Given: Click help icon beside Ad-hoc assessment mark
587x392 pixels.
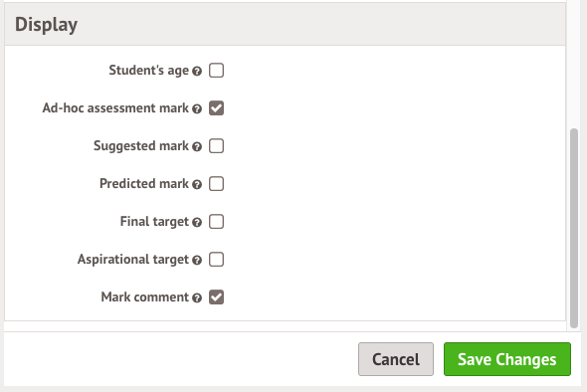Looking at the screenshot, I should pyautogui.click(x=197, y=109).
